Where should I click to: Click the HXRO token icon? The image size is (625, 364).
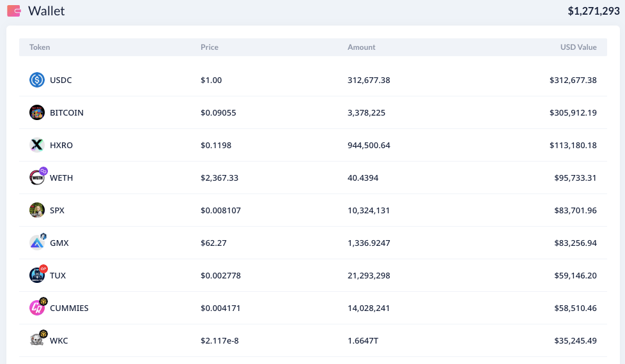point(37,146)
